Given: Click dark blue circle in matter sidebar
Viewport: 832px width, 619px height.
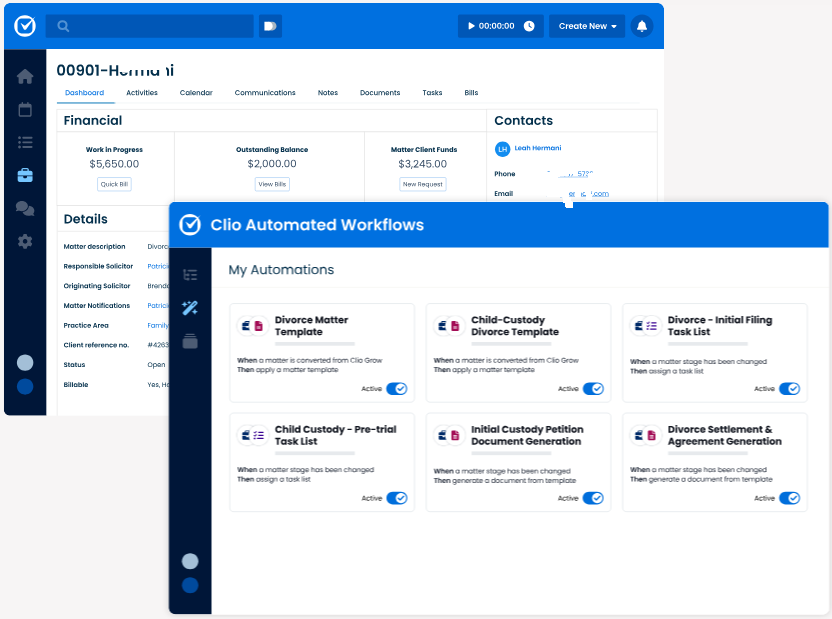Looking at the screenshot, I should coord(25,387).
